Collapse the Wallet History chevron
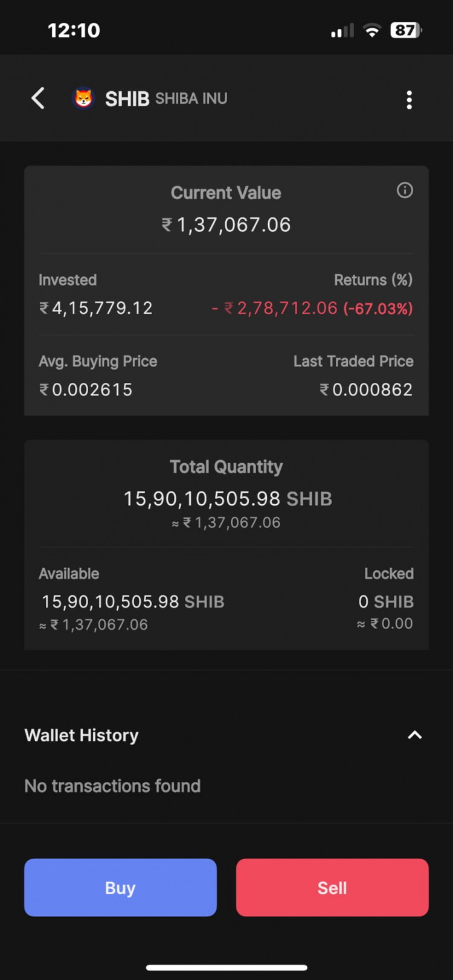453x980 pixels. click(x=414, y=735)
